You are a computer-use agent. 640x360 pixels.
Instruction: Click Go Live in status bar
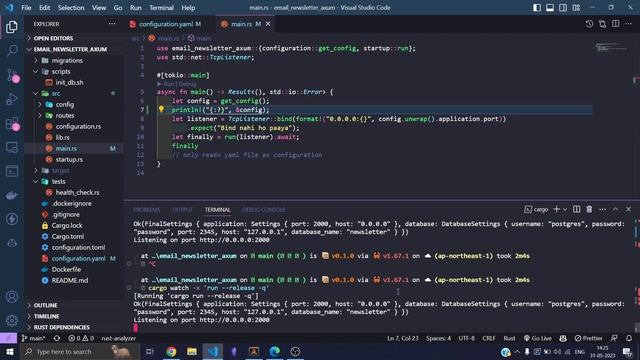tap(538, 338)
